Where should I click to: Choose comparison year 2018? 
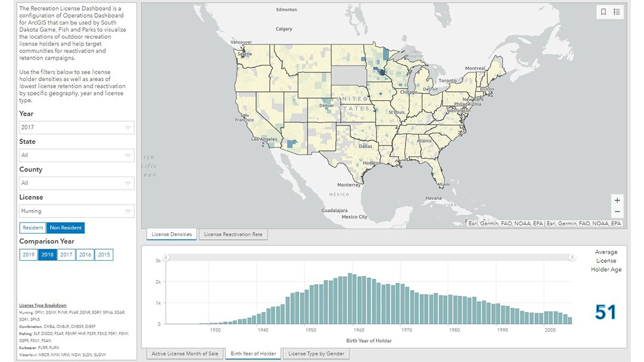coord(48,255)
